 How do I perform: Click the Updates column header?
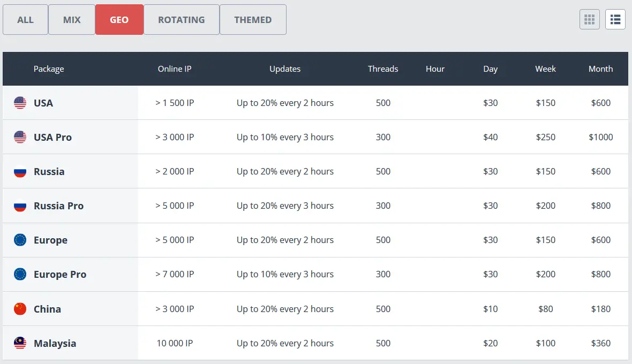point(285,69)
